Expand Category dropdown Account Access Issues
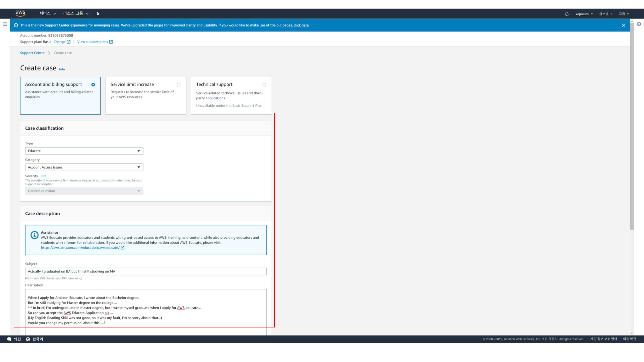 84,167
